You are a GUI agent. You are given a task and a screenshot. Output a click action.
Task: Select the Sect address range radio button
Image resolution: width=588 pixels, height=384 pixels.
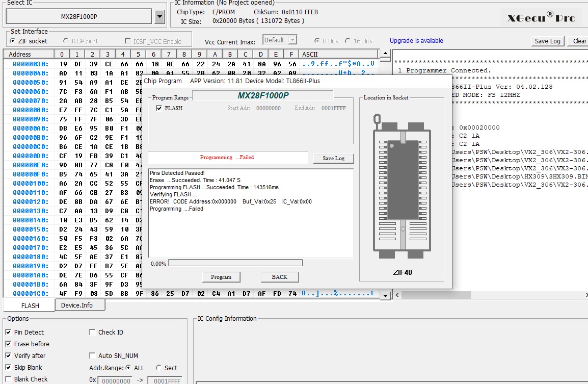coord(159,368)
